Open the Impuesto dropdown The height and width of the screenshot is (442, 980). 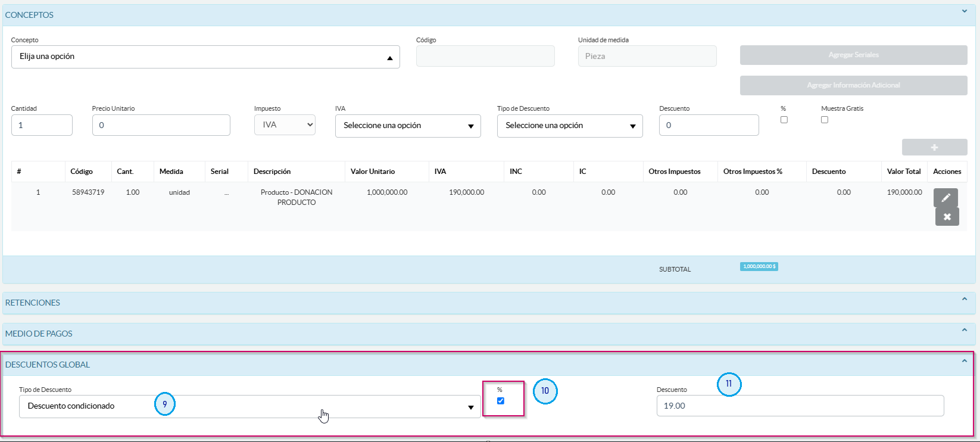click(x=285, y=125)
